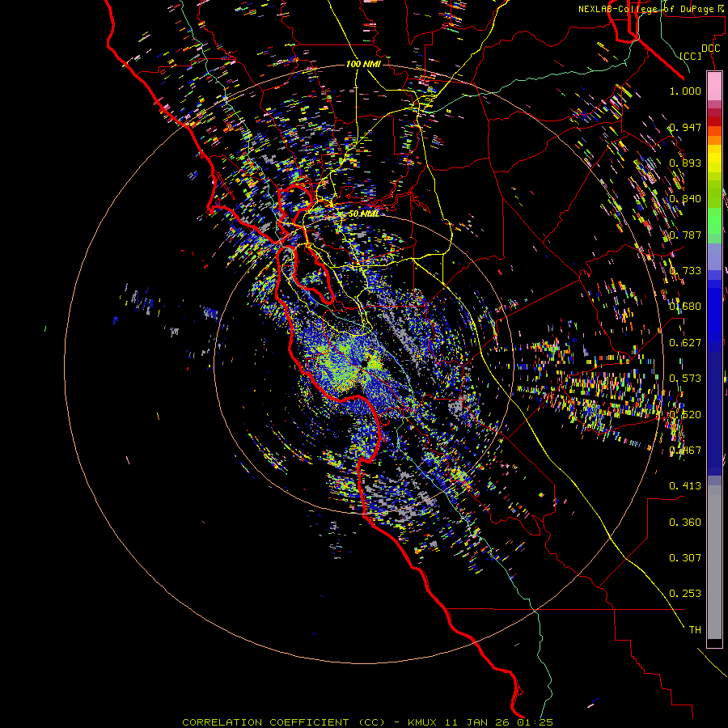Screen dimensions: 728x728
Task: Click the 0.520 scale value
Action: click(685, 415)
